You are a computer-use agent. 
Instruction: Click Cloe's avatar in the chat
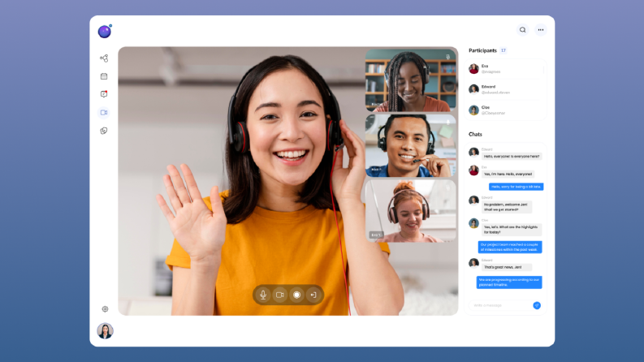473,223
